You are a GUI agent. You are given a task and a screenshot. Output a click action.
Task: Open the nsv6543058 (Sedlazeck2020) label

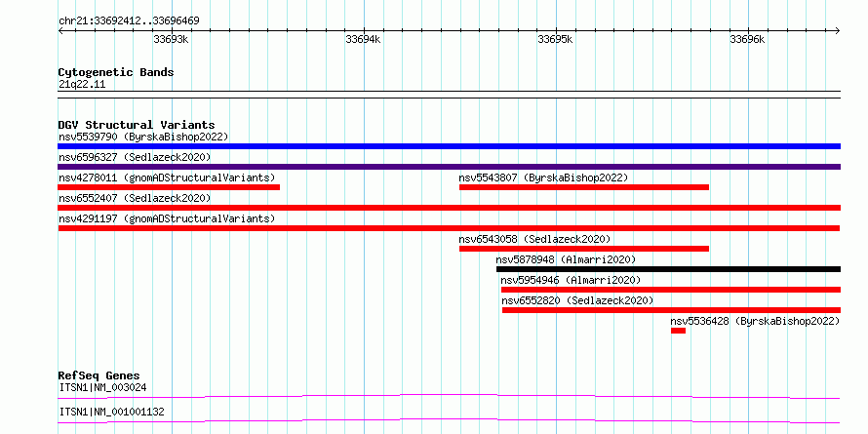(534, 239)
